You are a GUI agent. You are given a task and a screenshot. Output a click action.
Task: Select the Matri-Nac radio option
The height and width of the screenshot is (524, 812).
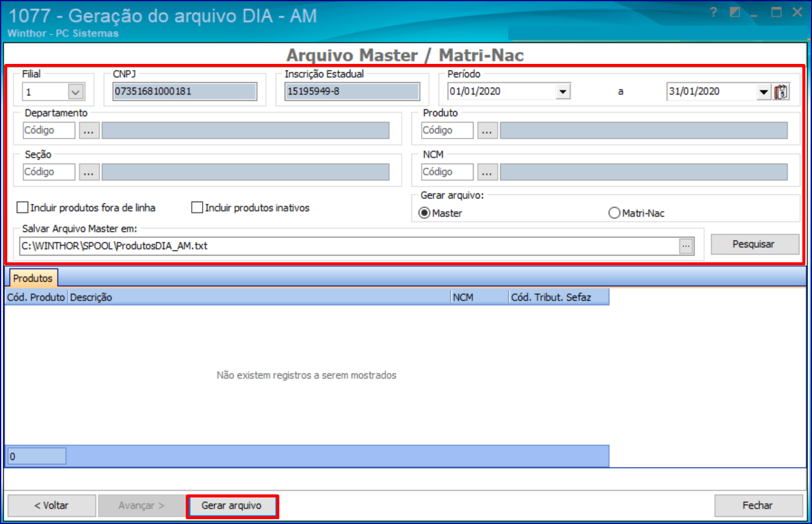[x=614, y=213]
